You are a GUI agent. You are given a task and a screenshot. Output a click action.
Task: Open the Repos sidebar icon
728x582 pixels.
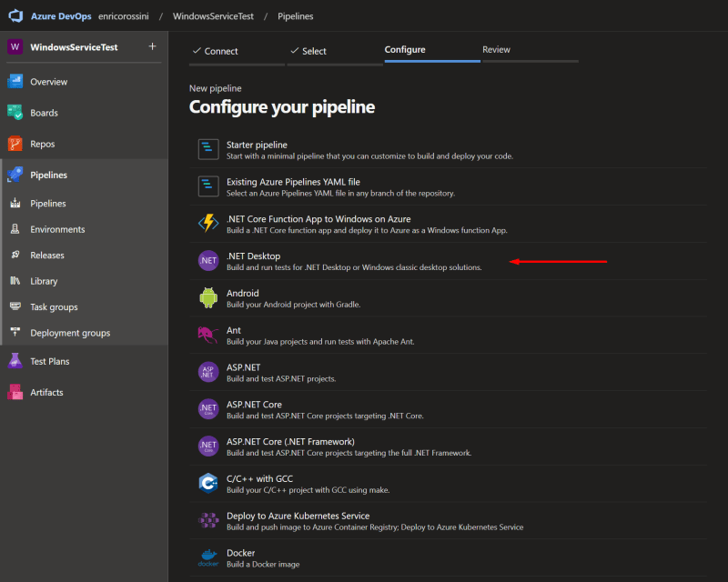(x=15, y=144)
